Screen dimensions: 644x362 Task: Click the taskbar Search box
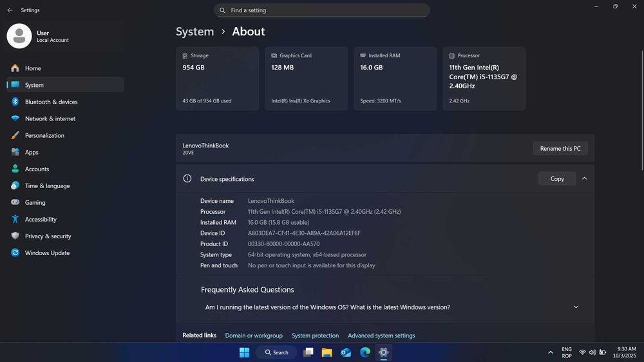point(276,352)
